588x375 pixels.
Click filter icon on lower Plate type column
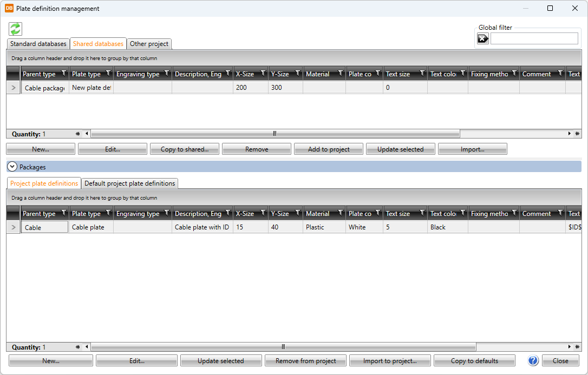pyautogui.click(x=108, y=213)
